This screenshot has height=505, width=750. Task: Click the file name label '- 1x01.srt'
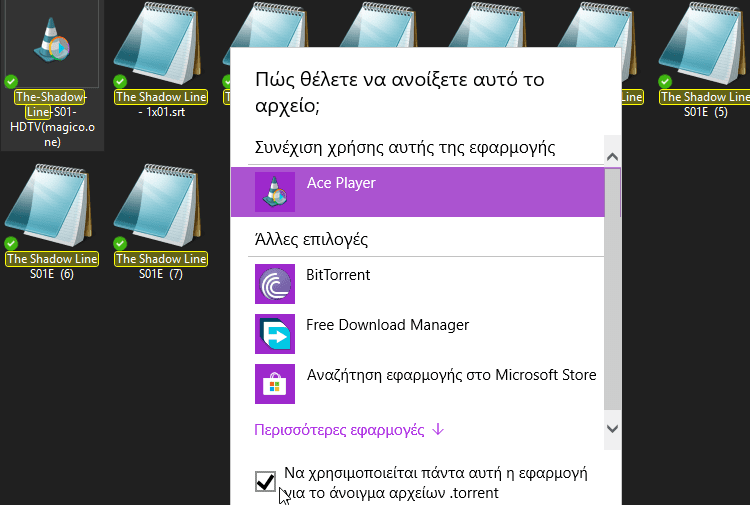161,112
